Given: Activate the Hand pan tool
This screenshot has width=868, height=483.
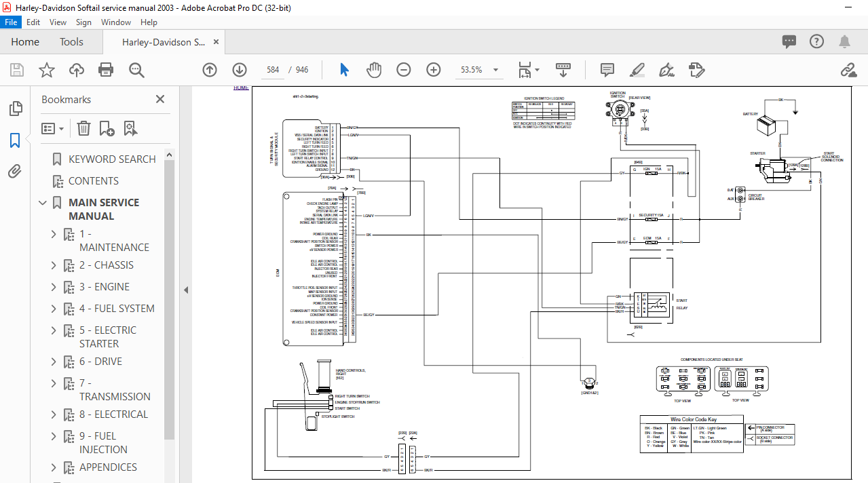Looking at the screenshot, I should (374, 70).
